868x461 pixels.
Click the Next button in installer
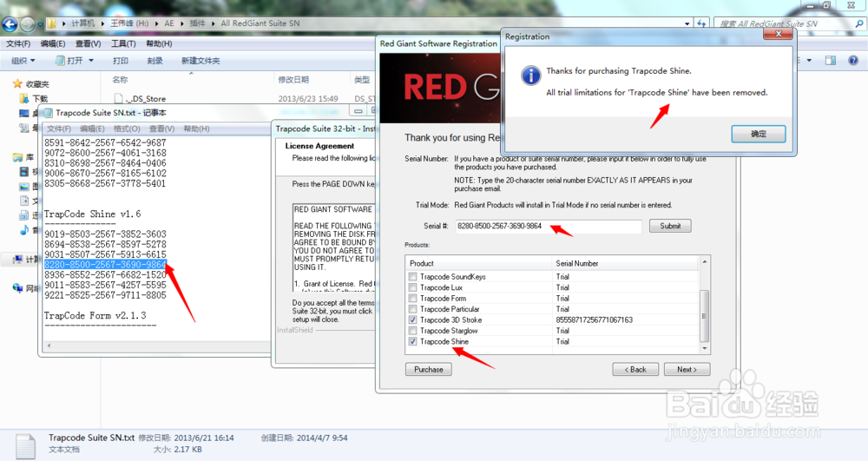[x=687, y=370]
